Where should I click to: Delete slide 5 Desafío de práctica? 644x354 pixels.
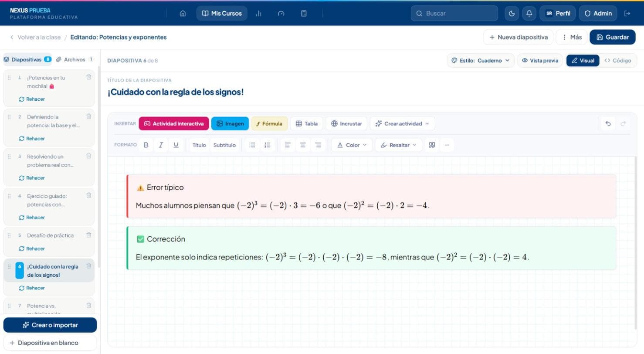pyautogui.click(x=89, y=235)
